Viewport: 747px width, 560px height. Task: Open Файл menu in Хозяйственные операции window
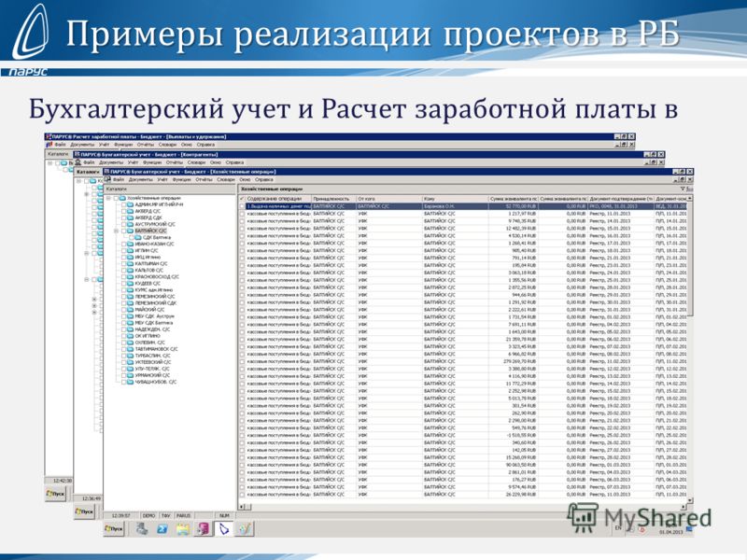click(x=119, y=180)
